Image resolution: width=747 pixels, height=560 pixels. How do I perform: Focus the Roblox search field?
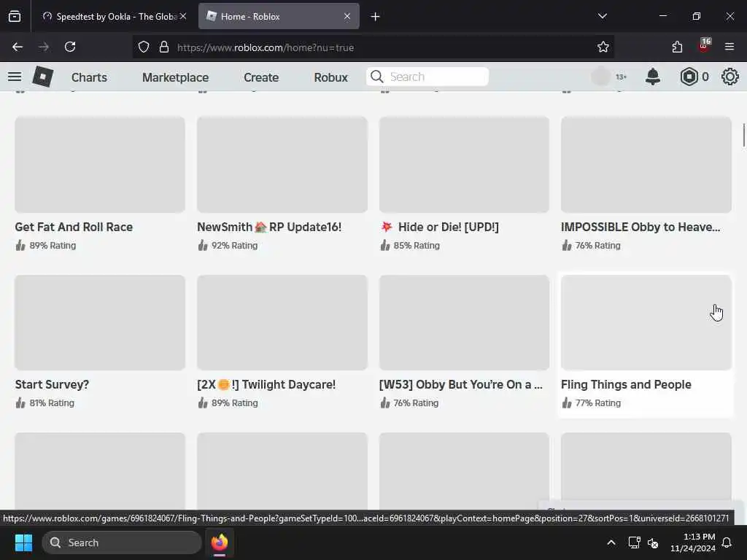pyautogui.click(x=427, y=77)
